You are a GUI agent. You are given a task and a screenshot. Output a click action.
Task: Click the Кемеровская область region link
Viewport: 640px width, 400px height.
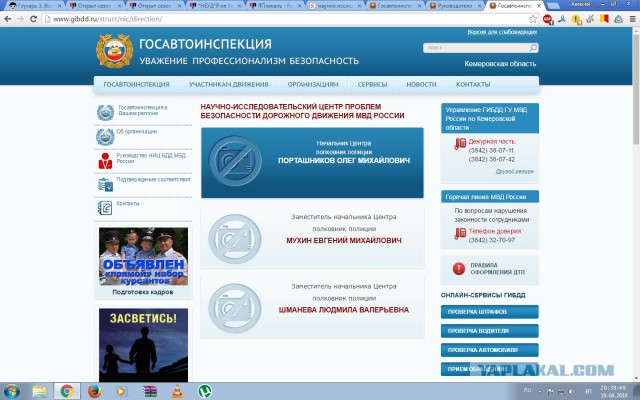[500, 64]
